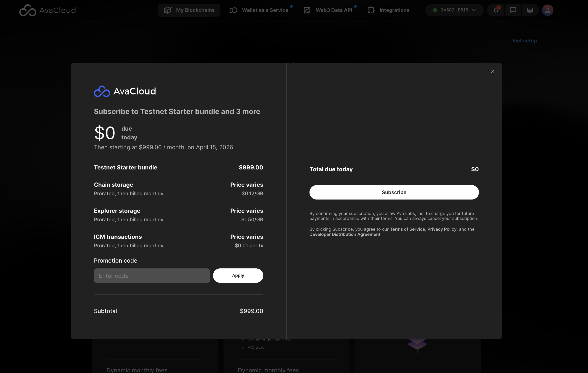Open the Privacy Policy link
588x373 pixels.
tap(442, 229)
